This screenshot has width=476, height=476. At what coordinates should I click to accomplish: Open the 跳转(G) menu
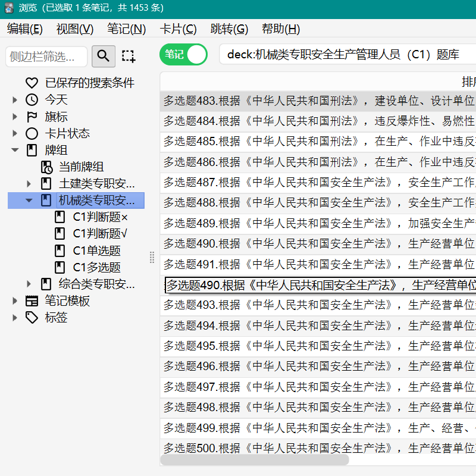[229, 29]
